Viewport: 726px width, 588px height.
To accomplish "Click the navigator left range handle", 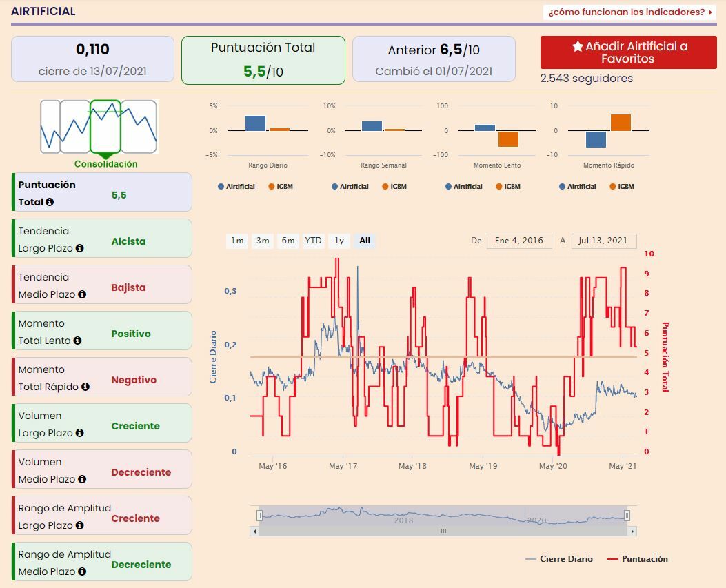I will coord(259,516).
